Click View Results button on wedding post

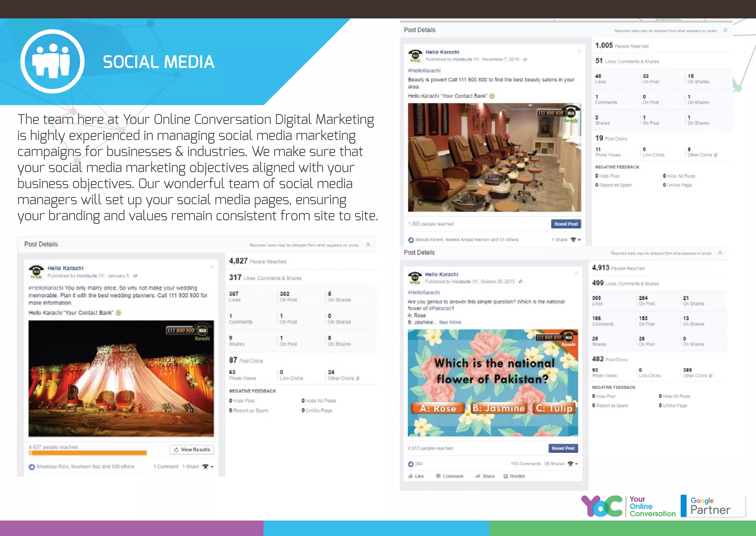192,450
